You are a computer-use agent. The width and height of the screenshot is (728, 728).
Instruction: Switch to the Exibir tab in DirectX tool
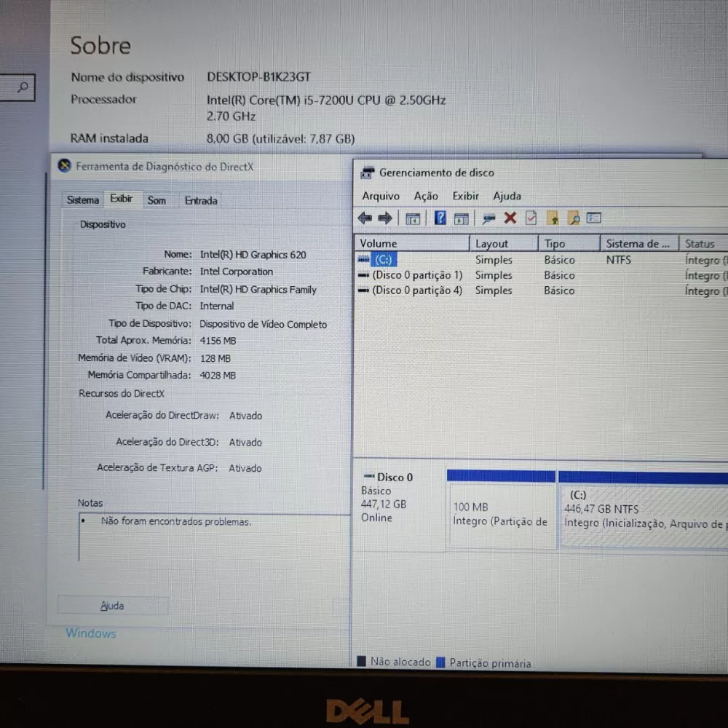122,199
